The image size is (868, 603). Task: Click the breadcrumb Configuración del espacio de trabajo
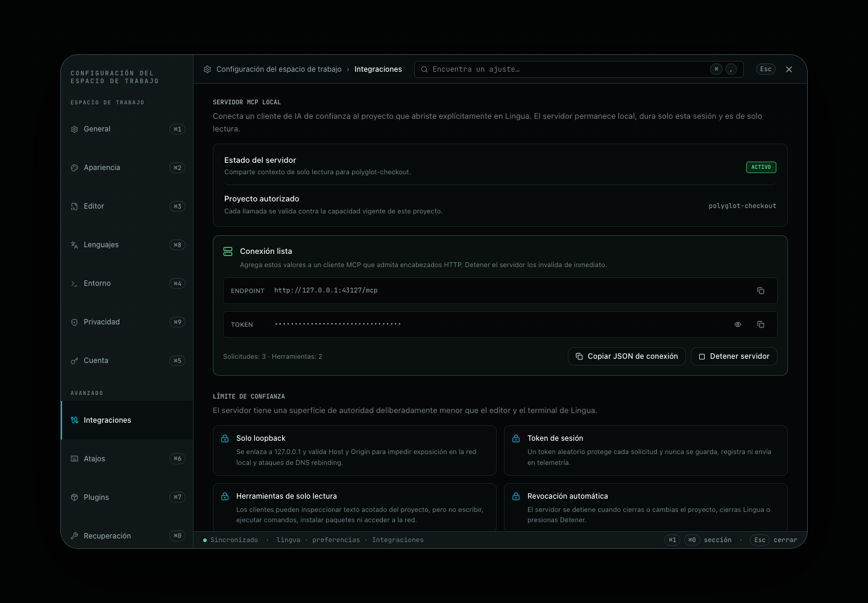(278, 69)
